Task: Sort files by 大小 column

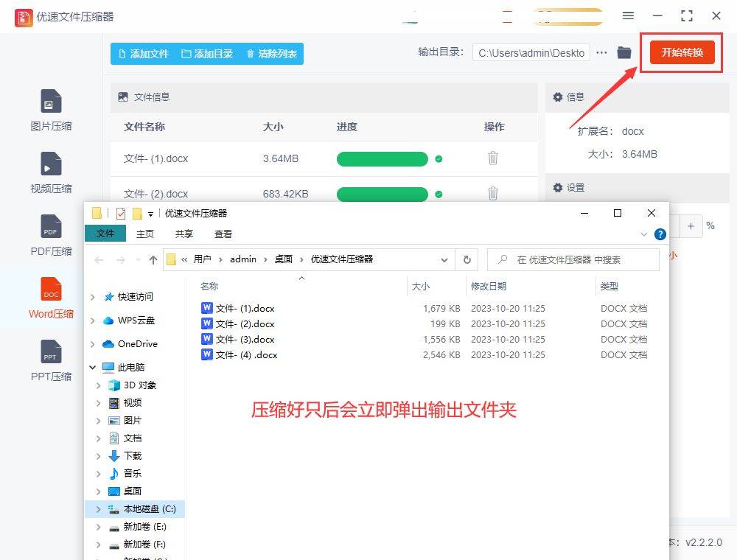Action: click(x=421, y=286)
